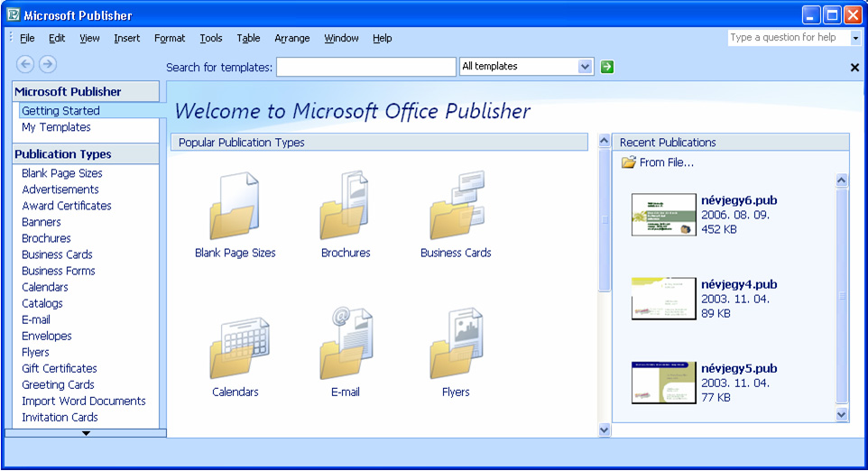
Task: Expand the Publication Types list down arrow
Action: 86,433
